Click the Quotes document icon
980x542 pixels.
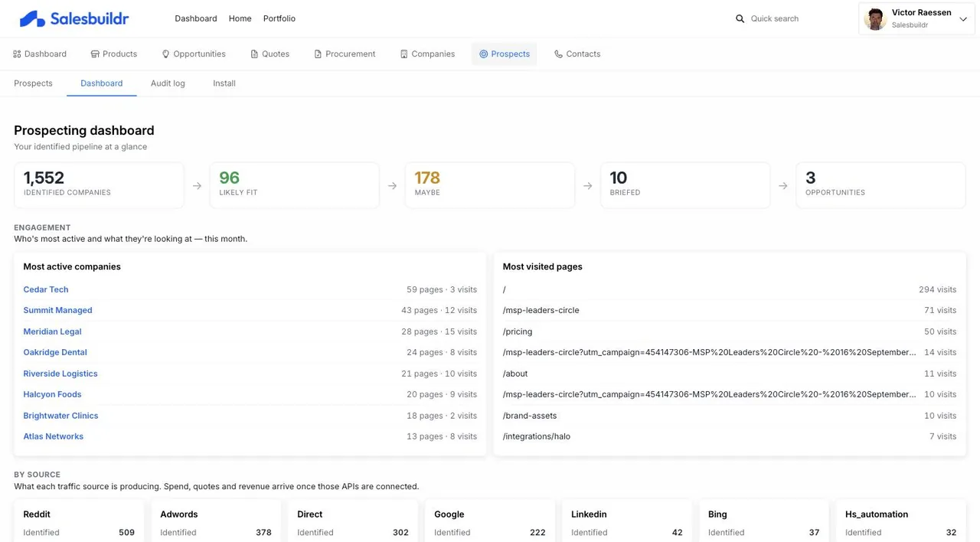pos(254,54)
